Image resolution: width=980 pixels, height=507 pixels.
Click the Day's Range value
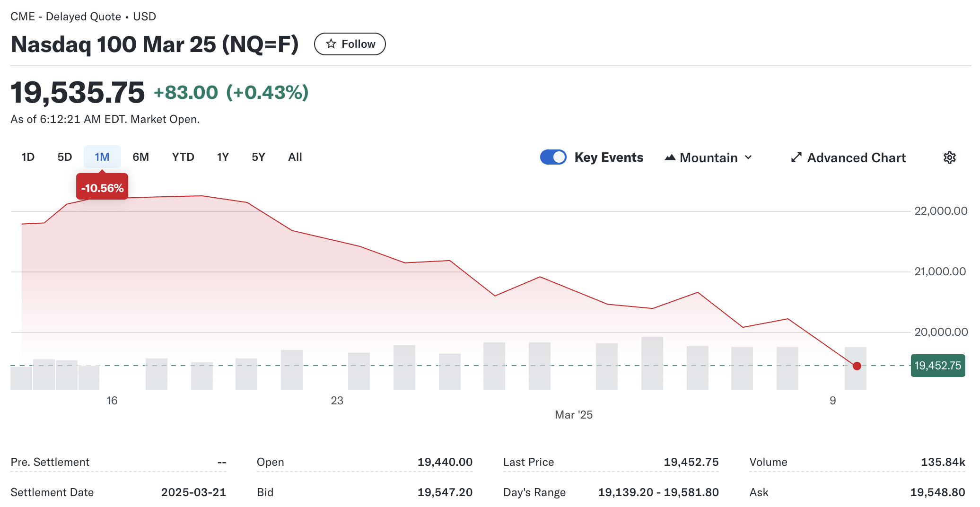tap(658, 492)
